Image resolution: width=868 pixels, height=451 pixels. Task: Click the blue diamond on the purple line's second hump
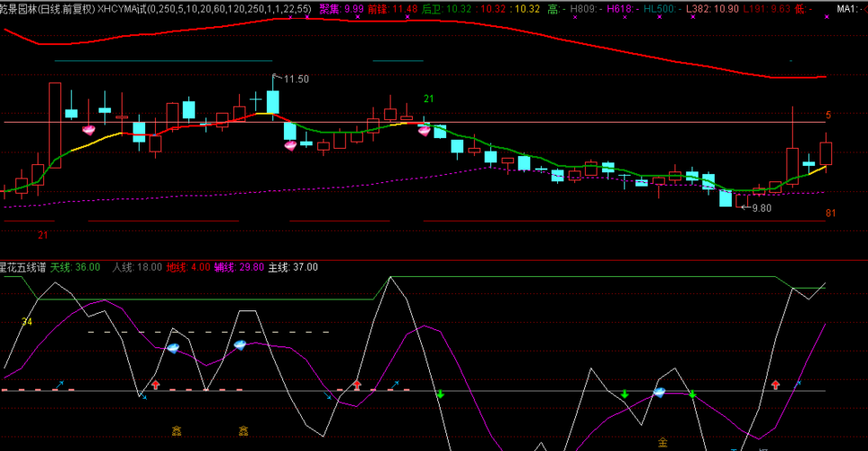[240, 345]
